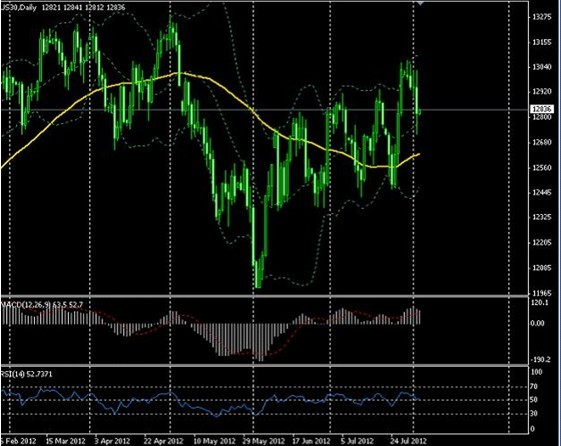Select the current price tag 12836 on axis
Viewport: 561px width, 446px height.
[x=541, y=109]
